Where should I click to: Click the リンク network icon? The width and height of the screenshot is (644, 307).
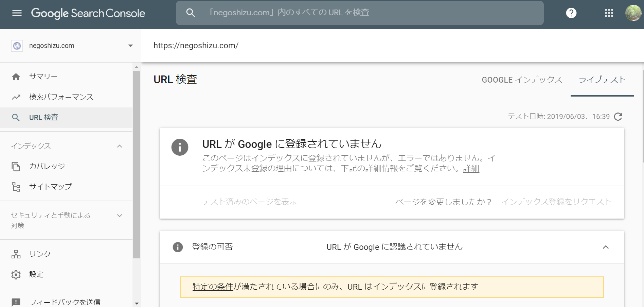(16, 254)
